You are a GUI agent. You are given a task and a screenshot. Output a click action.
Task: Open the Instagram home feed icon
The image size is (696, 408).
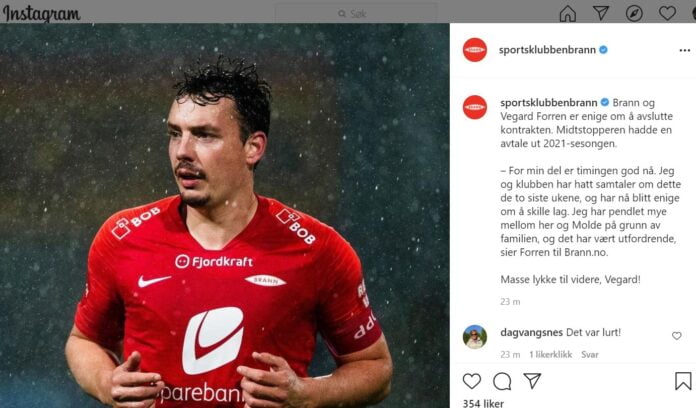pyautogui.click(x=568, y=13)
